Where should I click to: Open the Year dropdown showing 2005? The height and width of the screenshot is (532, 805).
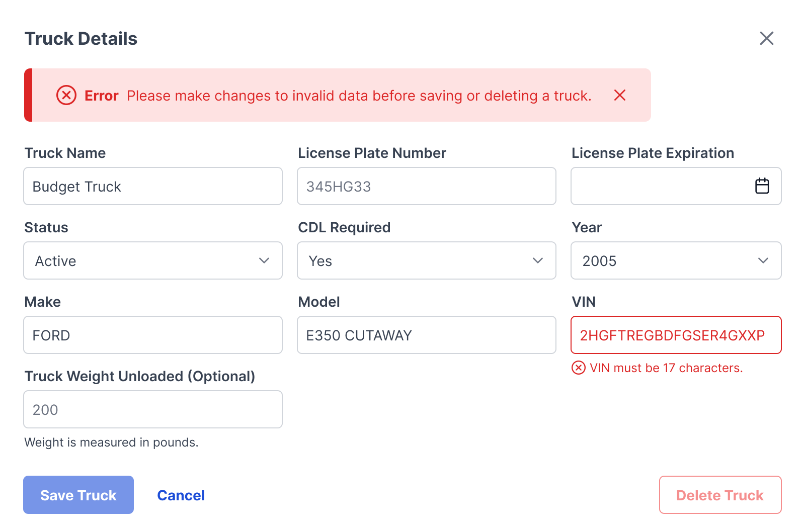pos(676,260)
